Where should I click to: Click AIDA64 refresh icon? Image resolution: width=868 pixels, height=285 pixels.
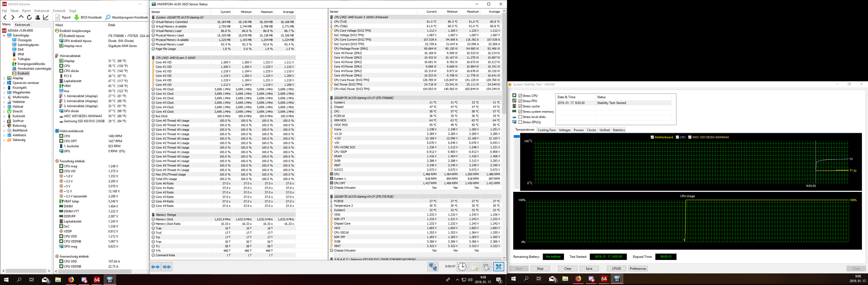point(29,17)
